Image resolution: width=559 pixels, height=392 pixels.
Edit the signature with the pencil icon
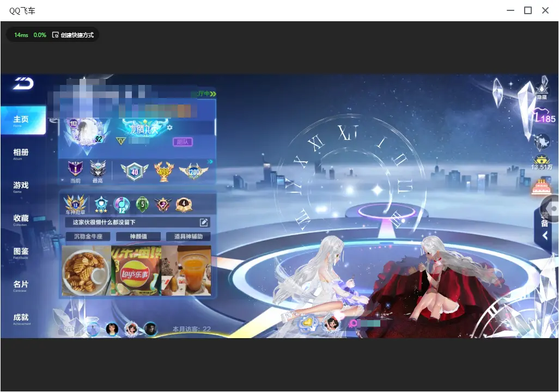pos(204,222)
